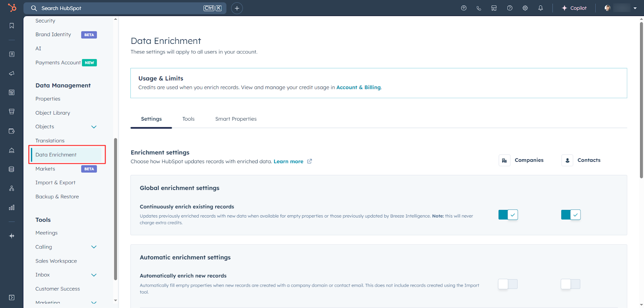Expand the Objects submenu chevron

94,127
